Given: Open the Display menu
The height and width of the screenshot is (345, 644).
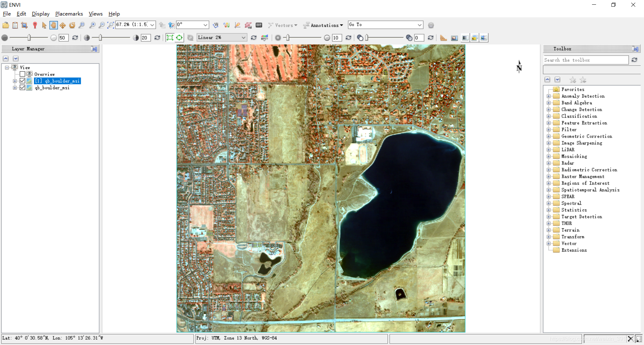Looking at the screenshot, I should (x=41, y=14).
